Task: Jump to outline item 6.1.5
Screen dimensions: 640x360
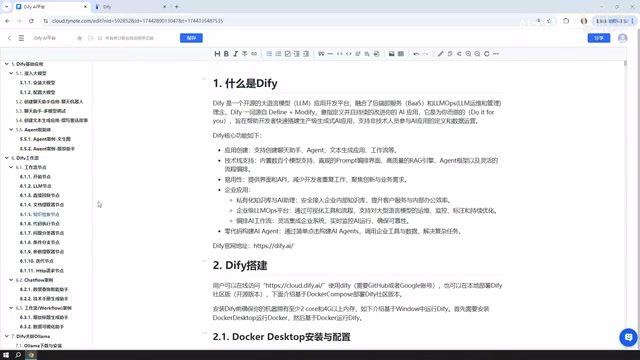Action: 40,214
